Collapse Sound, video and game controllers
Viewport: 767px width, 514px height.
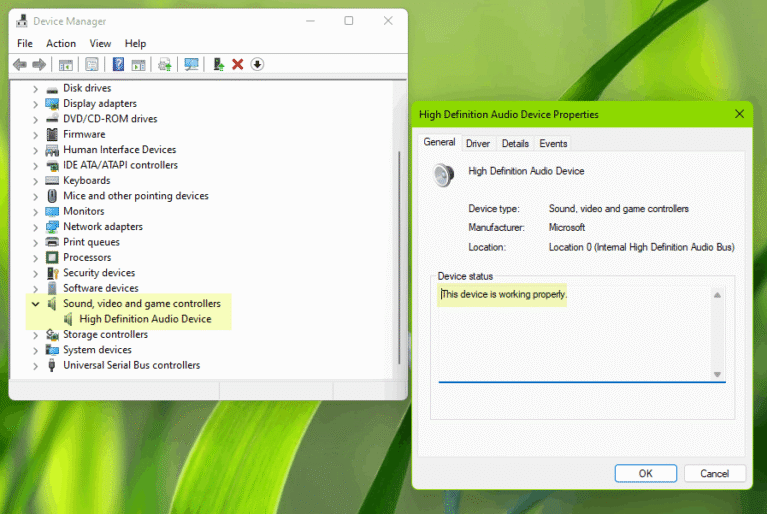coord(36,304)
